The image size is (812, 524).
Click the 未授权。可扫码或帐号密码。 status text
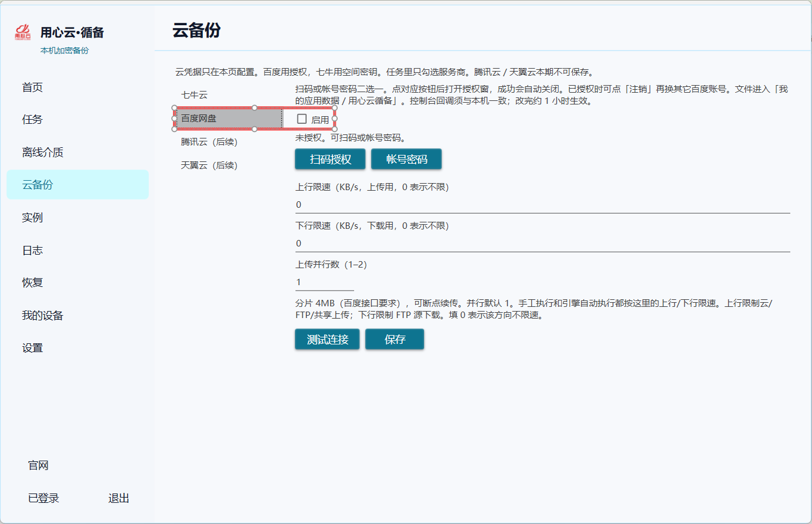(x=351, y=138)
